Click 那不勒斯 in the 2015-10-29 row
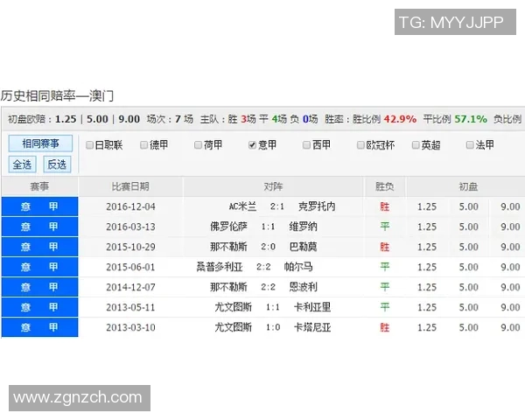The height and width of the screenshot is (420, 525). click(228, 247)
